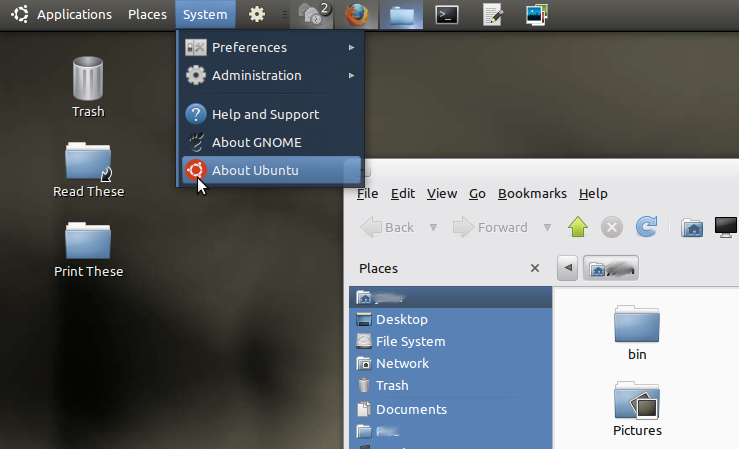The height and width of the screenshot is (449, 739).
Task: Click the update notifier icon with badge 2
Action: [x=312, y=14]
